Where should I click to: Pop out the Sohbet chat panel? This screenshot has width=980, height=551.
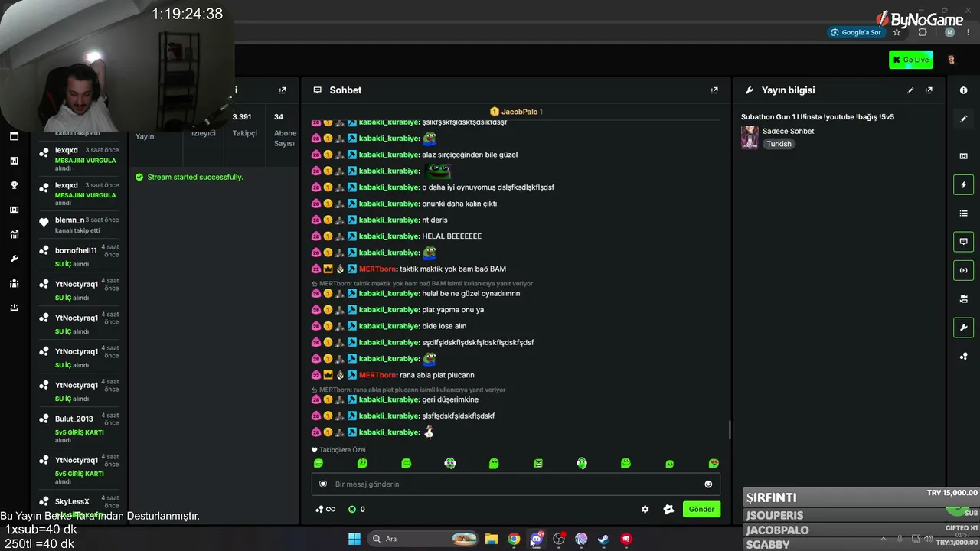click(714, 90)
